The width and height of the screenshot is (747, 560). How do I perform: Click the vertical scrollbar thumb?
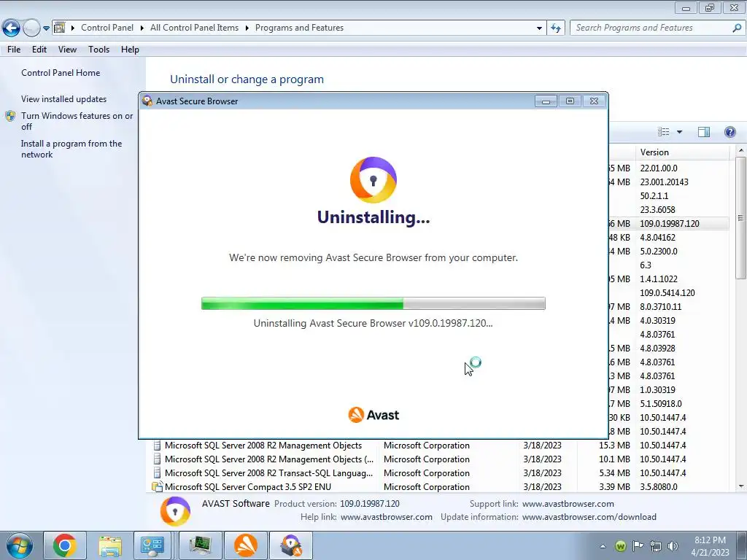coord(741,218)
